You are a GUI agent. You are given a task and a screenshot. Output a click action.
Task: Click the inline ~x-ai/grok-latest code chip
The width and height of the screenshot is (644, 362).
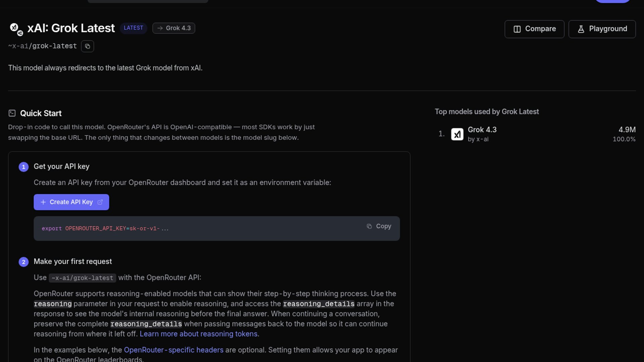pyautogui.click(x=83, y=278)
